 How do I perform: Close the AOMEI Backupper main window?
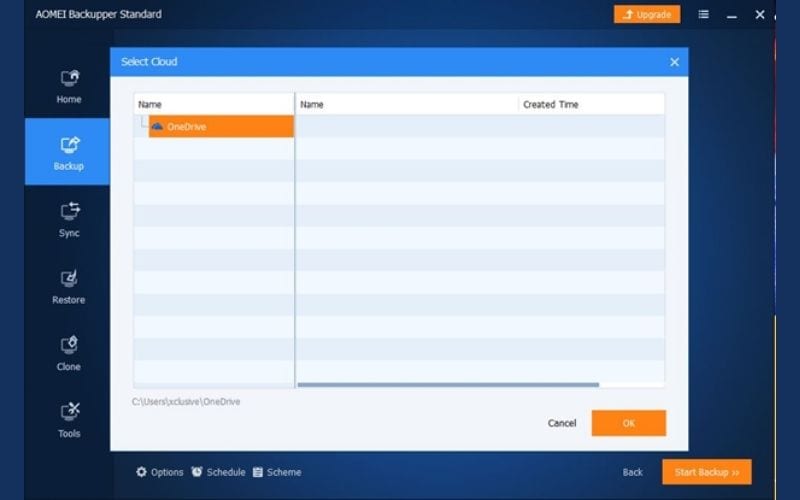click(760, 15)
